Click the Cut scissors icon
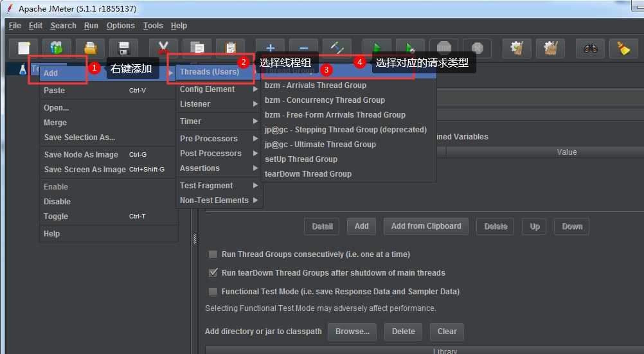This screenshot has width=644, height=354. 163,48
